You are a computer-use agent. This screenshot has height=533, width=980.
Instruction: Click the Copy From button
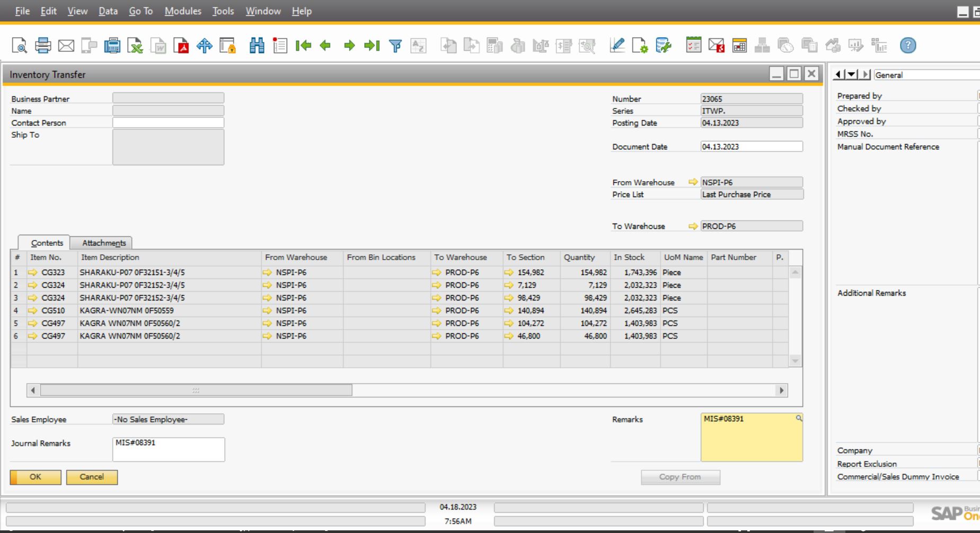coord(680,477)
